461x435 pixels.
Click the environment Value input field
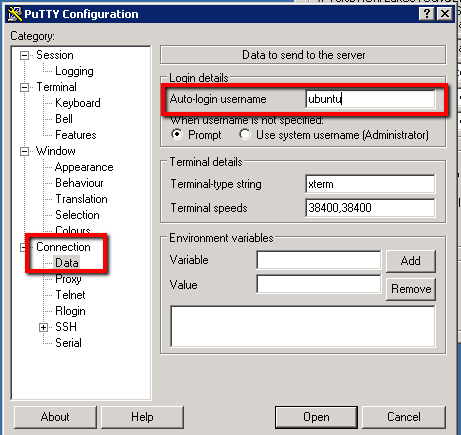pos(319,284)
